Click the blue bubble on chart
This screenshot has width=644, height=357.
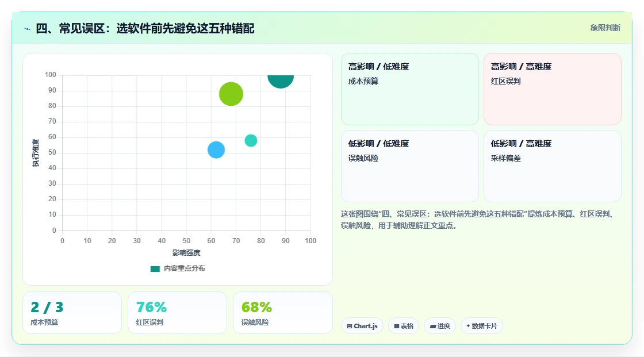(x=216, y=150)
